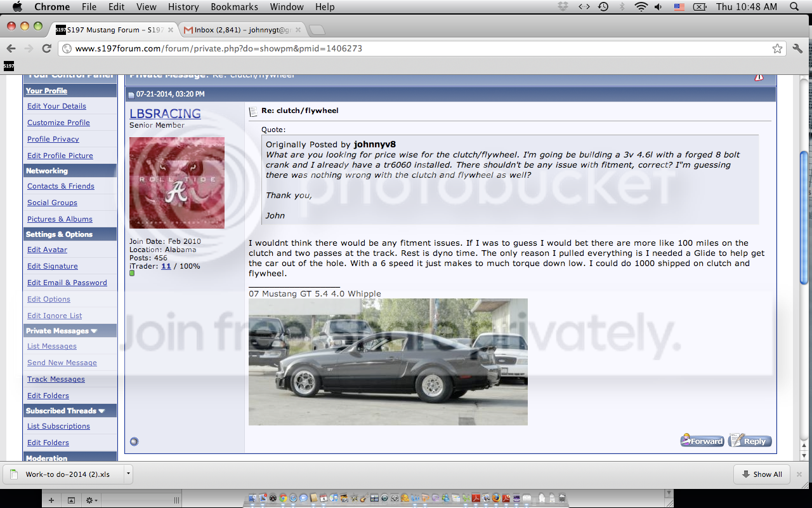Click the S197 bookmark bar icon

(x=8, y=65)
